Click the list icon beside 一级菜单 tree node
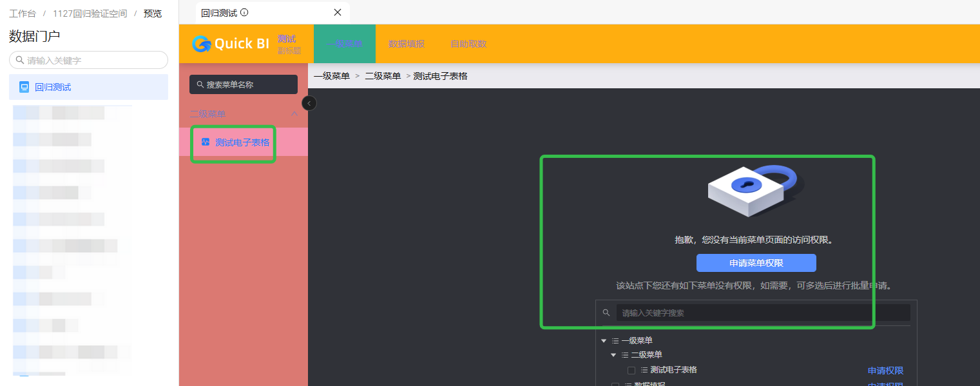The height and width of the screenshot is (386, 980). [x=615, y=341]
